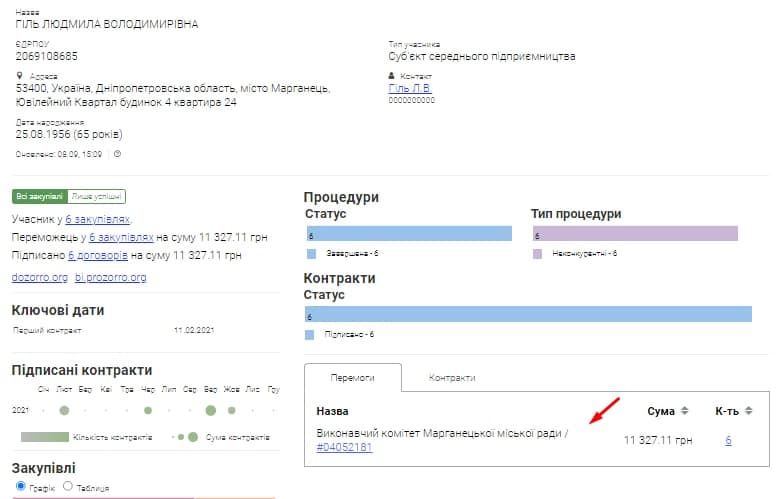The width and height of the screenshot is (778, 499).
Task: Select the Графік radio button
Action: coord(21,486)
